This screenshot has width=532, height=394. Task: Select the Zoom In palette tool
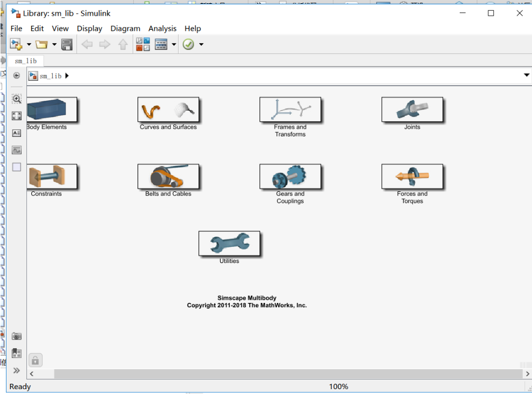pyautogui.click(x=17, y=99)
